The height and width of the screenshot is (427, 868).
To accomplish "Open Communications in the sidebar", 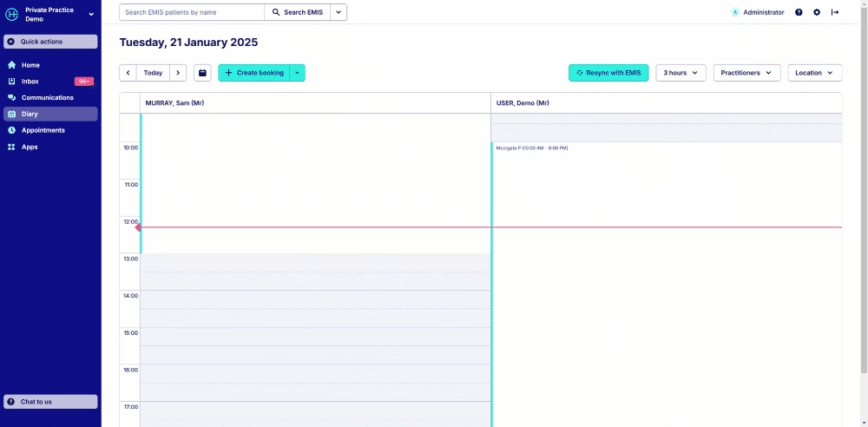I will (47, 98).
